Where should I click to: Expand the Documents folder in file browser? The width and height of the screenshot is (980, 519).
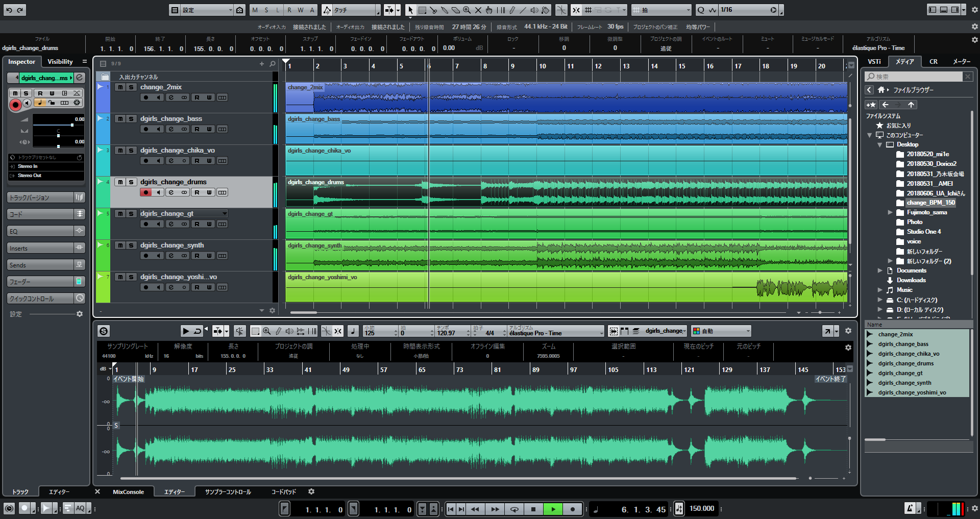880,270
